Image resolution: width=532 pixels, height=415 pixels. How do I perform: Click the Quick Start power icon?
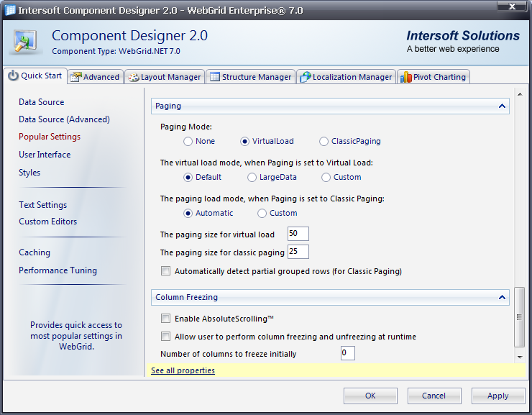13,76
